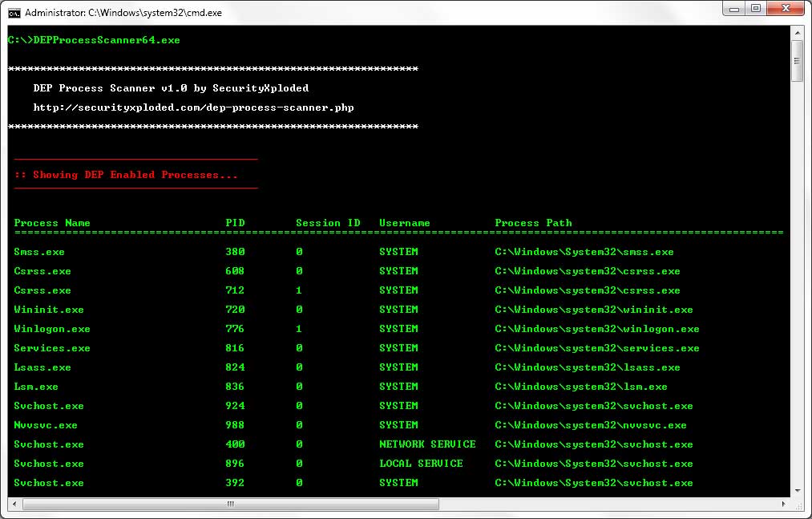Click NETWORK SERVICE username entry
This screenshot has width=812, height=519.
point(427,444)
